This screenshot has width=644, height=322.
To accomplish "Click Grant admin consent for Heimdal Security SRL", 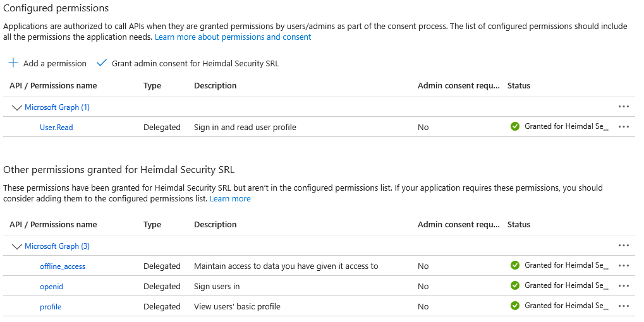I will click(188, 63).
